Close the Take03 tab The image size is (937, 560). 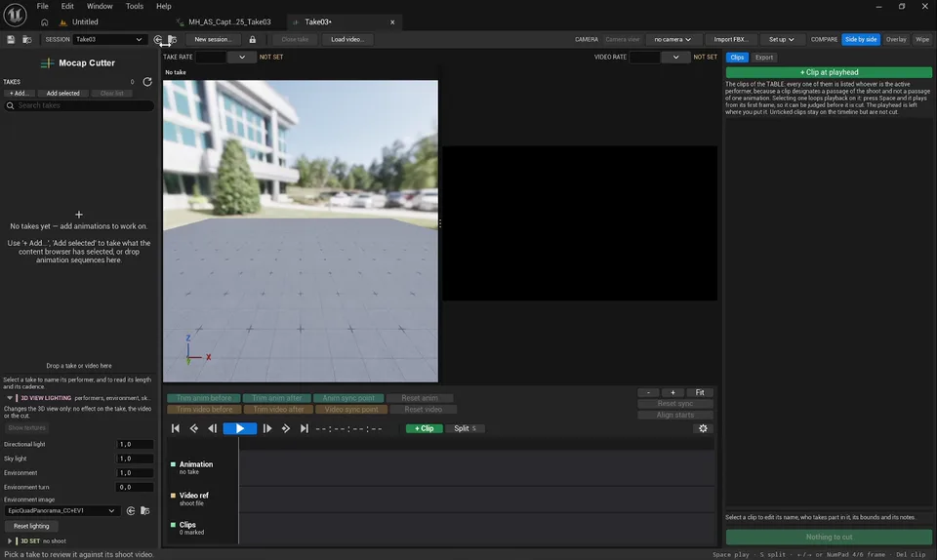pyautogui.click(x=392, y=22)
